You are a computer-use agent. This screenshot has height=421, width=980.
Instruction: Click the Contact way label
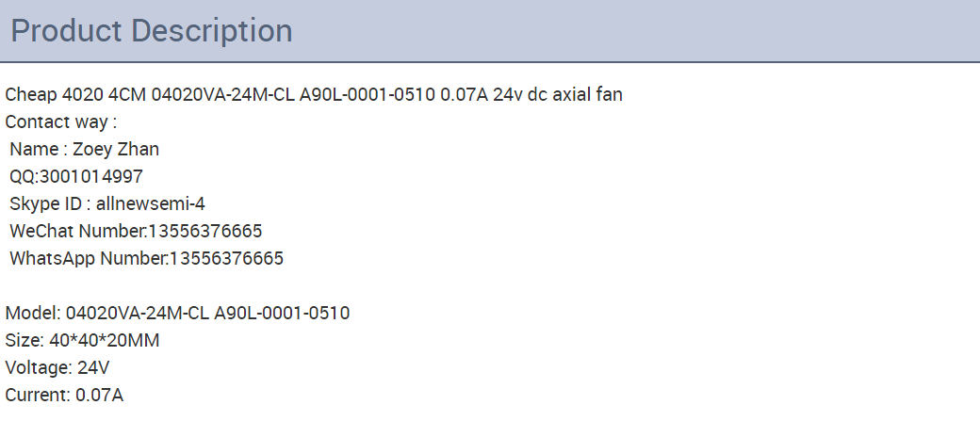tap(61, 122)
